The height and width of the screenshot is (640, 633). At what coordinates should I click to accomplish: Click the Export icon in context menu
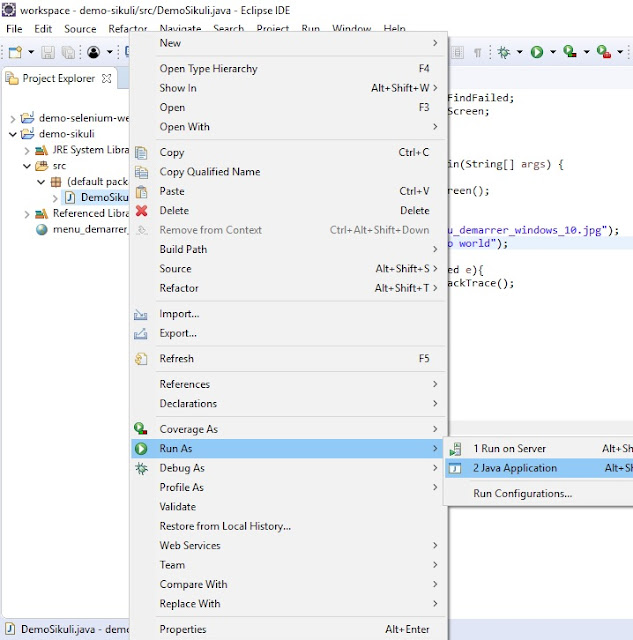[x=141, y=334]
